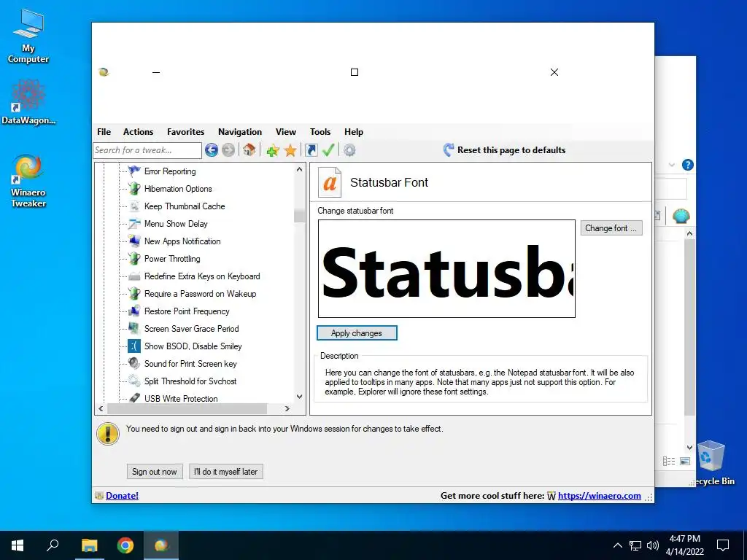Screen dimensions: 747x560
Task: Click Sign out now button
Action: [155, 472]
